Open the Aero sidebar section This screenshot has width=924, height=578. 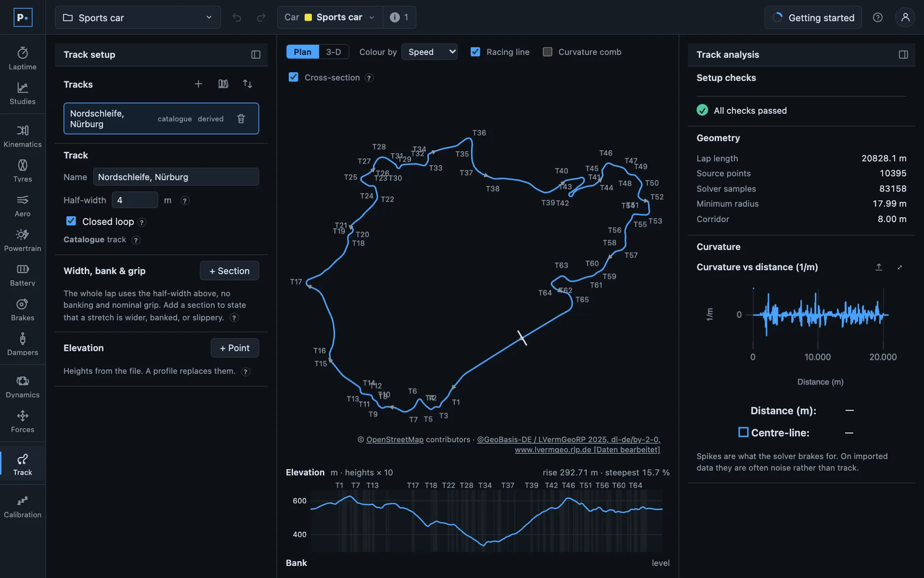tap(23, 206)
